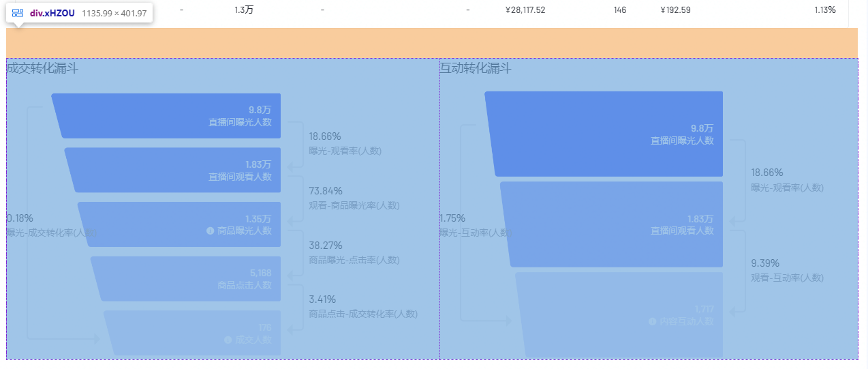
Task: Click info icon beside 成交人数
Action: pos(228,339)
